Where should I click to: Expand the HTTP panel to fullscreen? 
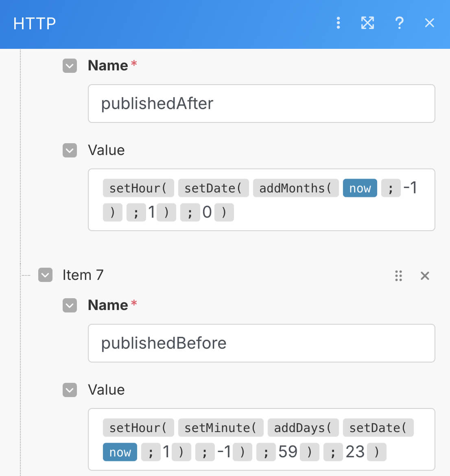[367, 23]
